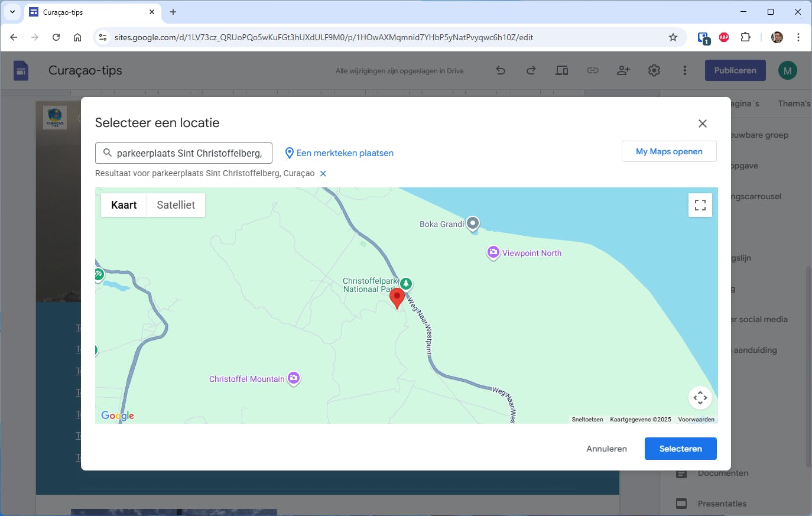Open the Chrome three-dot menu

tap(798, 37)
